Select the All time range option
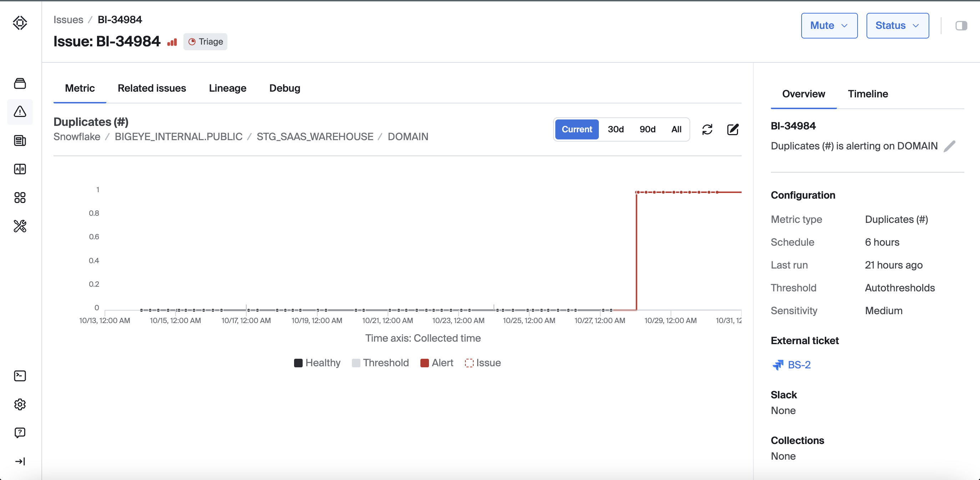Image resolution: width=980 pixels, height=480 pixels. (x=676, y=129)
